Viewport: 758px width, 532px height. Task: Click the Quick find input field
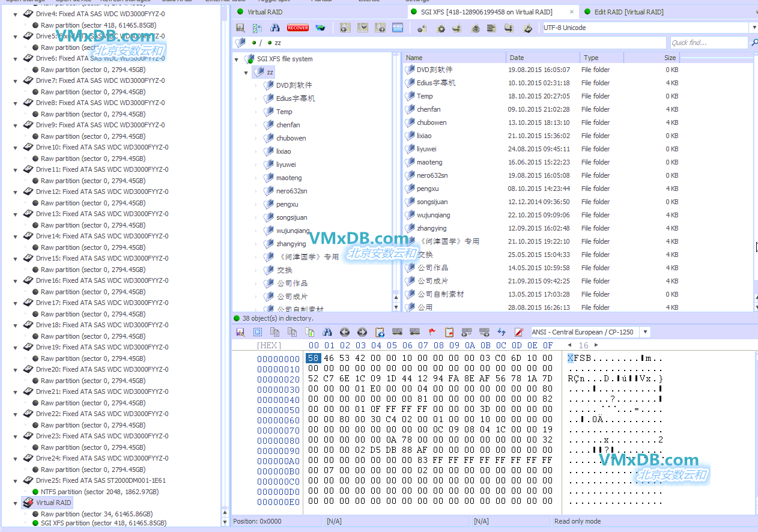pos(708,43)
